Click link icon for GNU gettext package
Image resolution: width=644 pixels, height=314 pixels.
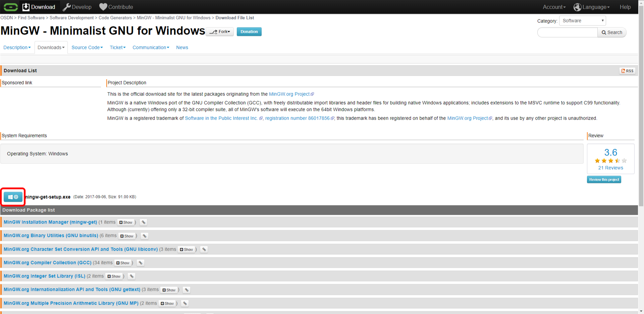click(x=187, y=290)
